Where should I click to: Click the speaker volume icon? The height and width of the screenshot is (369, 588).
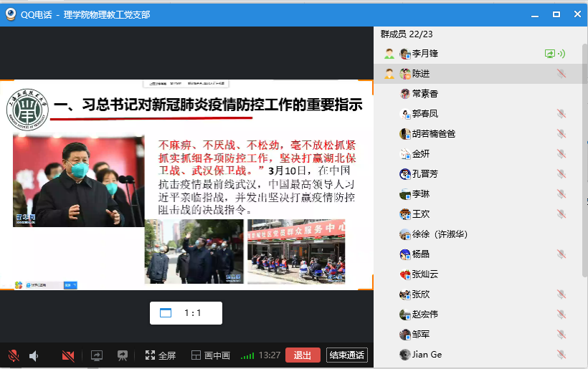(x=33, y=355)
